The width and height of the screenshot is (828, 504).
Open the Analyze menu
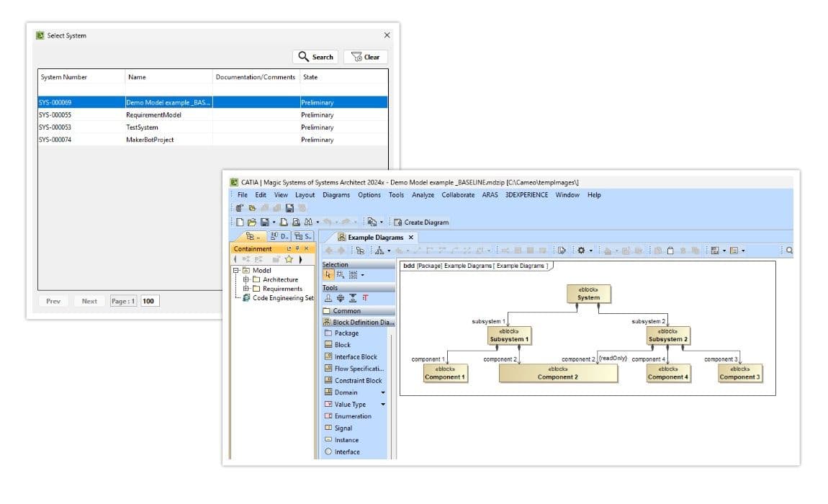click(423, 195)
